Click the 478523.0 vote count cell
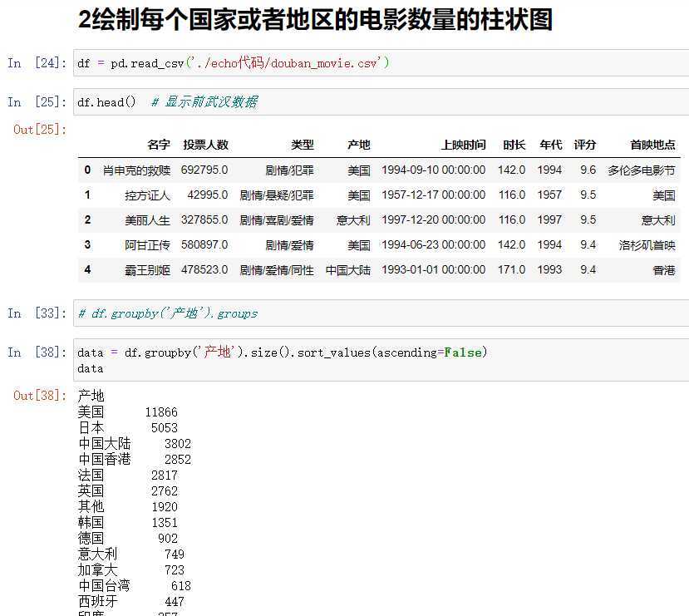This screenshot has height=616, width=689. (204, 270)
